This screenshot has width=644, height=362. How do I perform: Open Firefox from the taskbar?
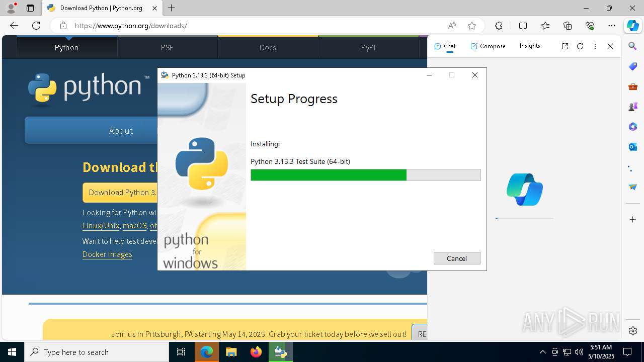[x=256, y=352]
